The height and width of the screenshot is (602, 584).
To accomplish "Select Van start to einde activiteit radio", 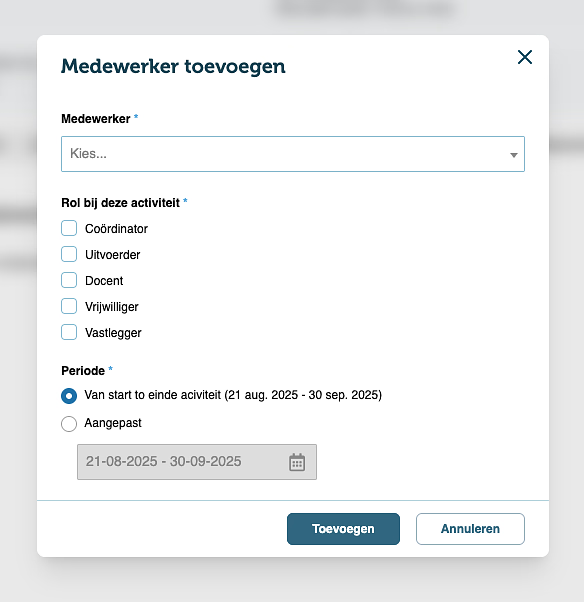I will coord(69,396).
